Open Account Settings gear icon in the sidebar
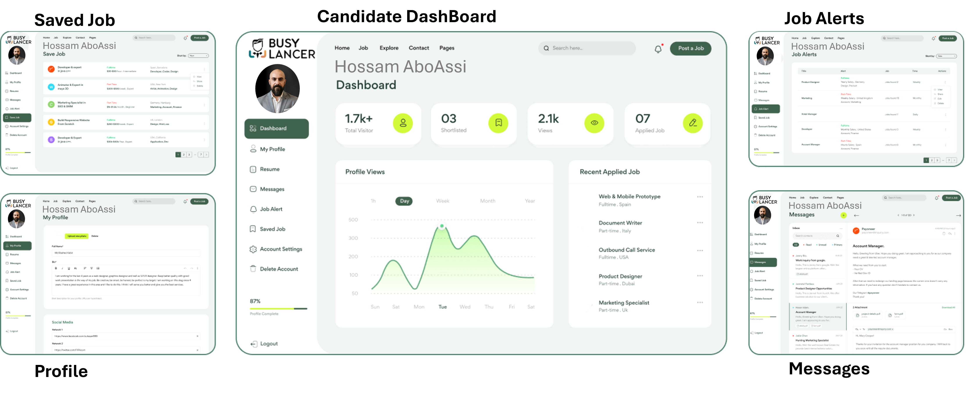 point(253,249)
